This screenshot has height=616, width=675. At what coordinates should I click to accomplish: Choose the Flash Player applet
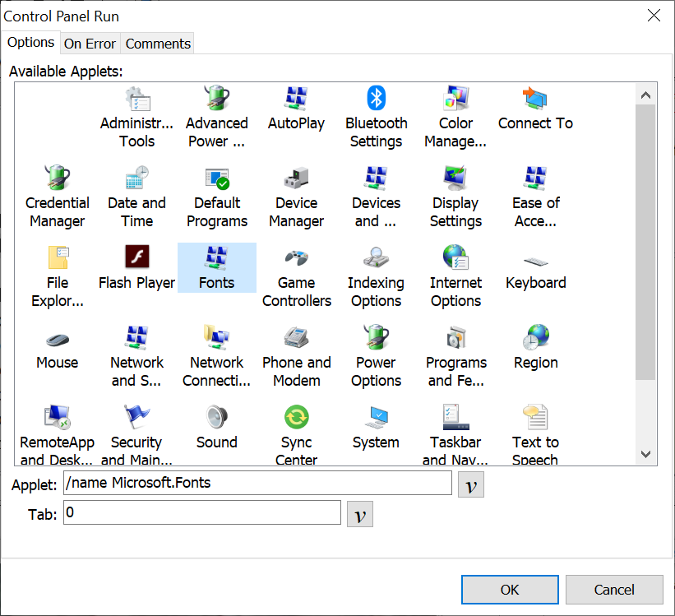tap(136, 257)
